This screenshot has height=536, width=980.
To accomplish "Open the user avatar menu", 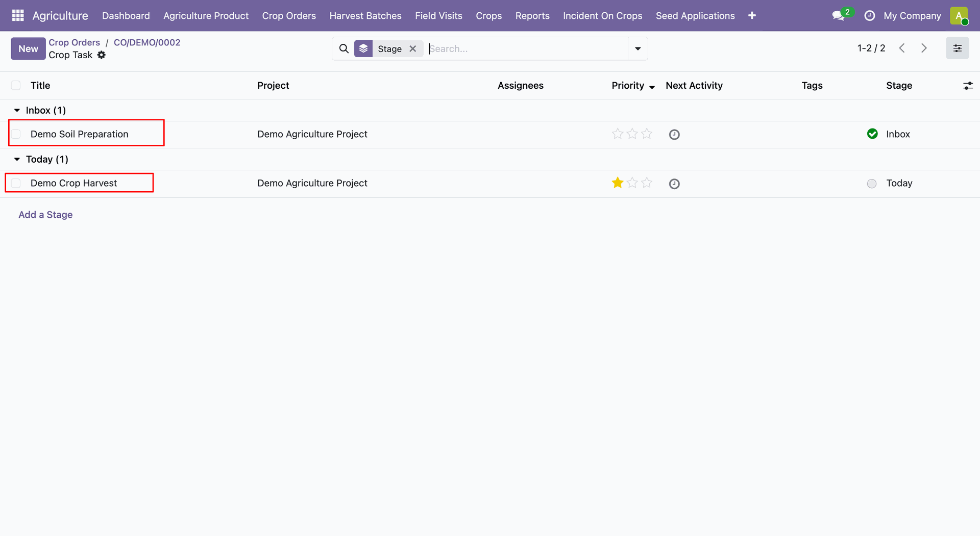I will (959, 16).
